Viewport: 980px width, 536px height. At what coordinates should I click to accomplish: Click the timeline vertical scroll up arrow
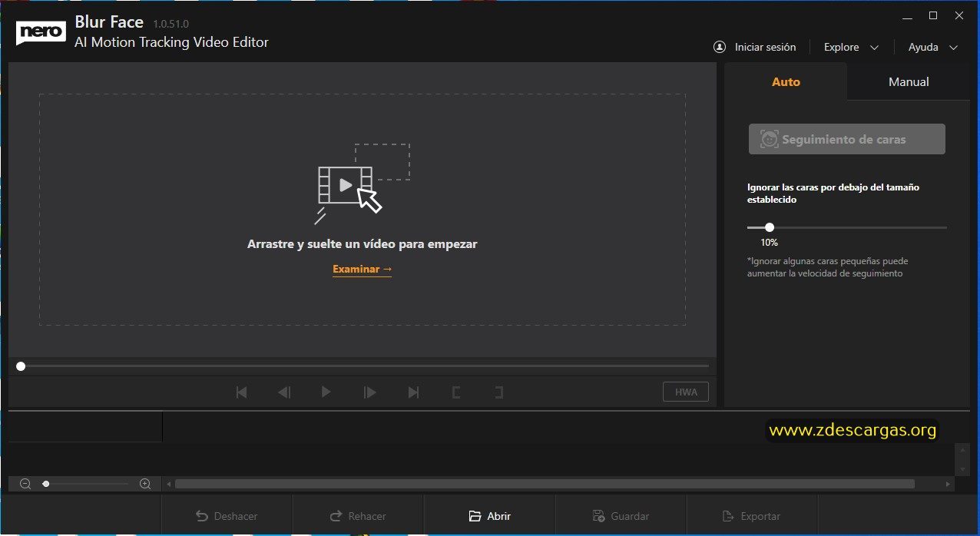click(962, 452)
